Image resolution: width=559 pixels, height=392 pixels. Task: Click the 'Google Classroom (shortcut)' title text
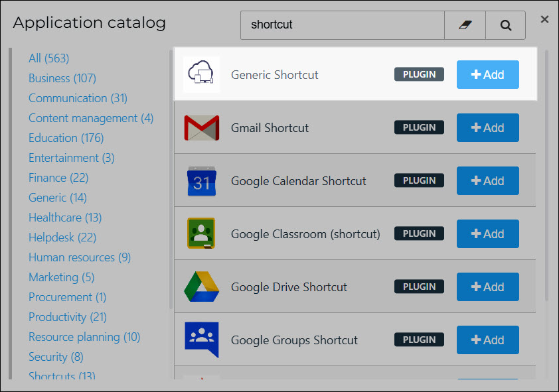[x=305, y=234]
